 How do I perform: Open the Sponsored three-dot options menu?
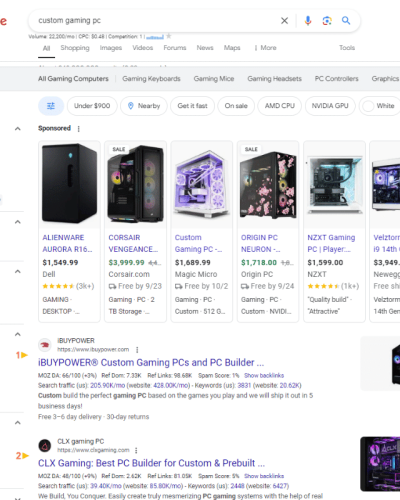click(x=79, y=129)
